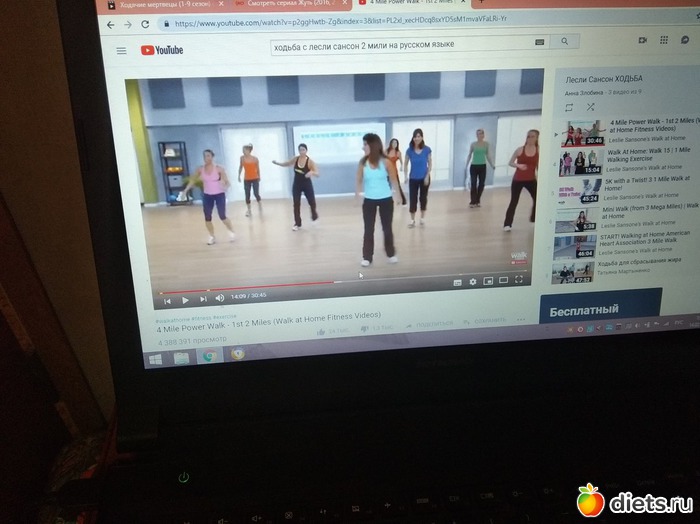This screenshot has height=524, width=700.
Task: Open the YouTube apps grid
Action: pyautogui.click(x=663, y=40)
